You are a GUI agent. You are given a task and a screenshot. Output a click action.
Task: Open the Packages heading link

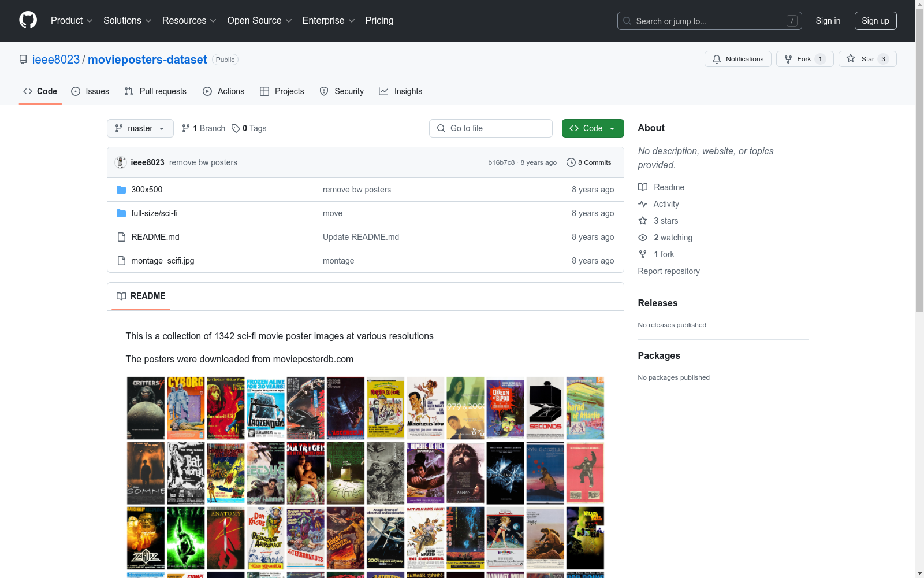point(659,355)
